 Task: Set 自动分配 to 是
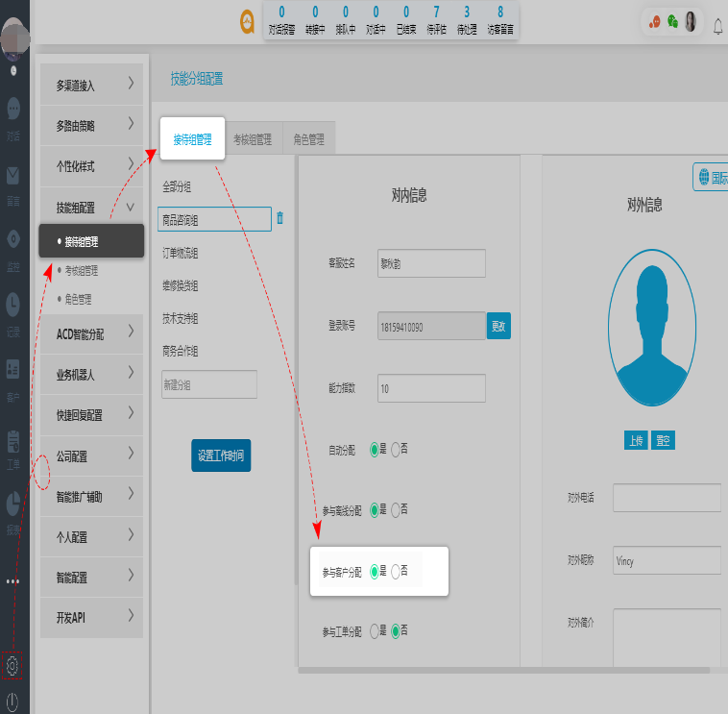pos(375,450)
